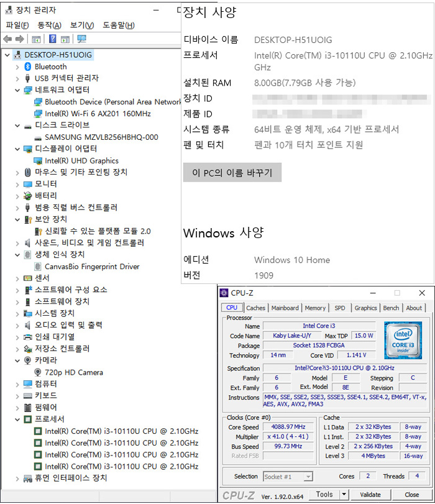
Task: Click the blue question mark help icon
Action: [52, 39]
